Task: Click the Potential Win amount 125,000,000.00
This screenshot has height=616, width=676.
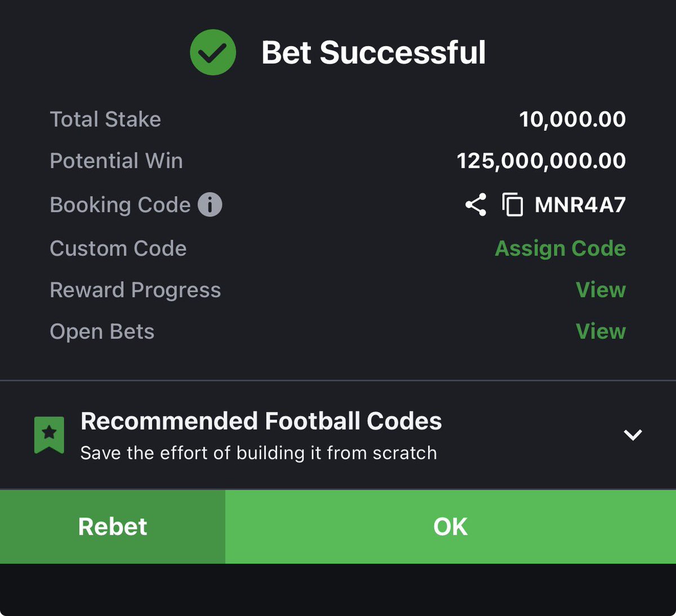Action: tap(541, 161)
